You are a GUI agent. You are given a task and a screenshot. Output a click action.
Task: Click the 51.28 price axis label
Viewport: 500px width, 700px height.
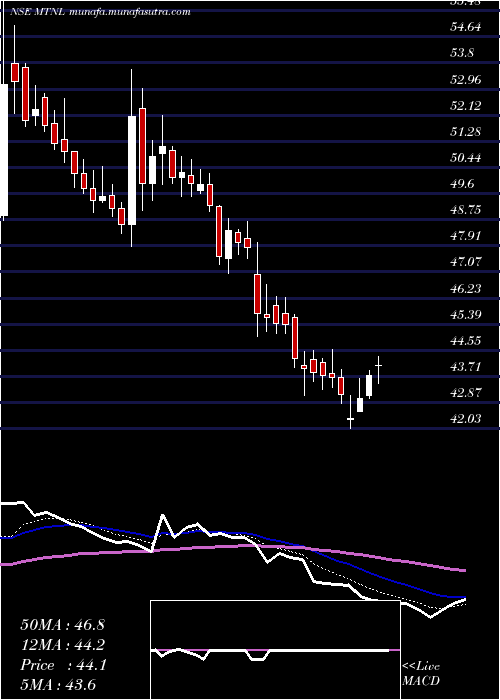tap(465, 132)
